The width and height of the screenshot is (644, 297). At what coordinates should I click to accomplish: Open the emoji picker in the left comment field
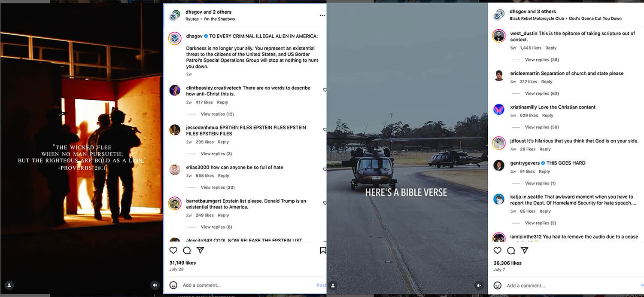(173, 285)
